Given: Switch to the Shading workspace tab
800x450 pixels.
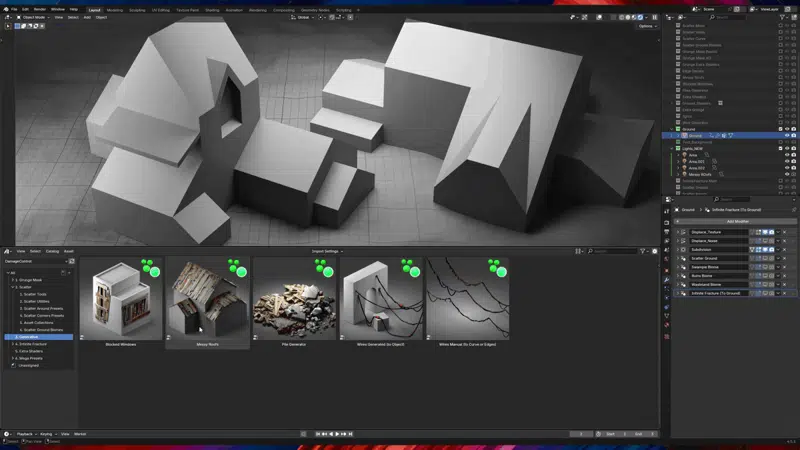Looking at the screenshot, I should click(x=212, y=10).
